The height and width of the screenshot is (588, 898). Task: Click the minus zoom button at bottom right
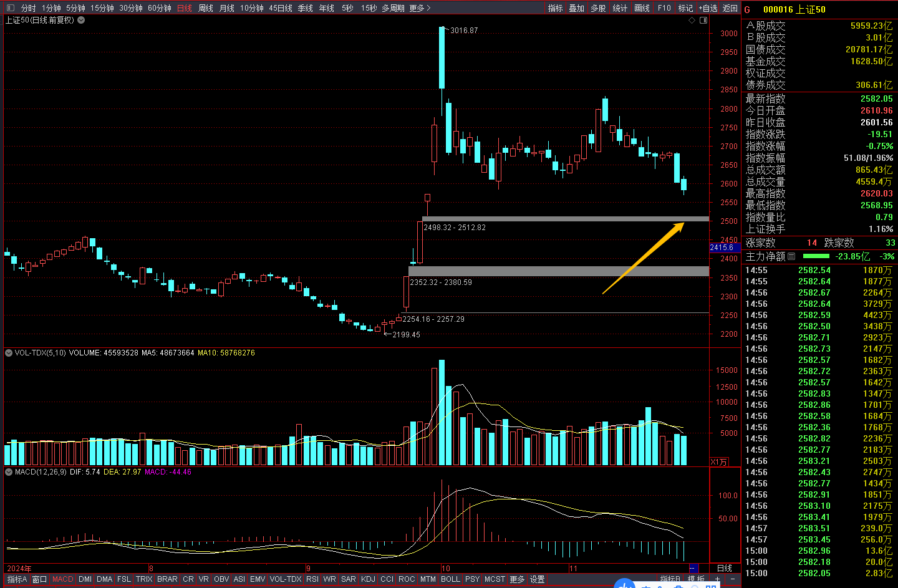tap(733, 579)
